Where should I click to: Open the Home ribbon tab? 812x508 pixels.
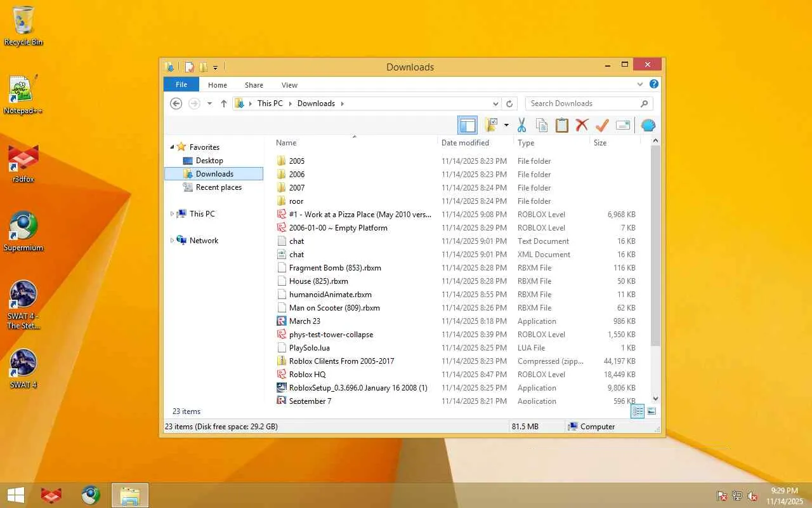tap(218, 85)
